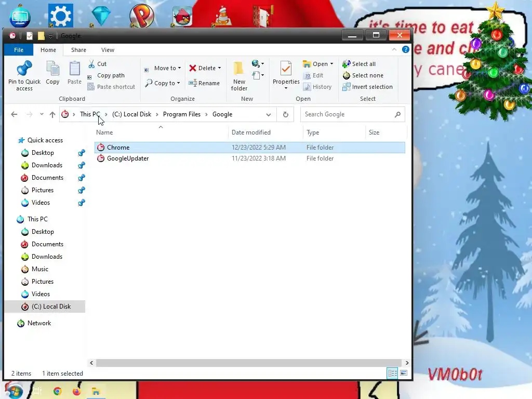Go back with the left arrow

14,114
